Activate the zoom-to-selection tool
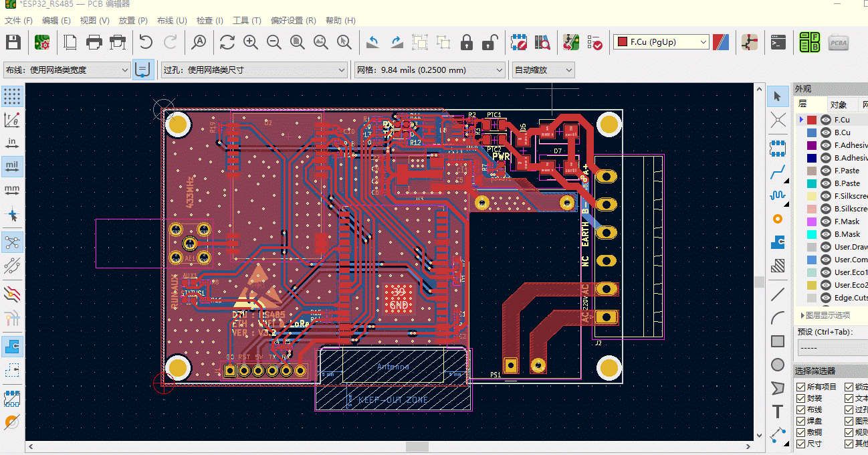Image resolution: width=868 pixels, height=455 pixels. coord(344,43)
